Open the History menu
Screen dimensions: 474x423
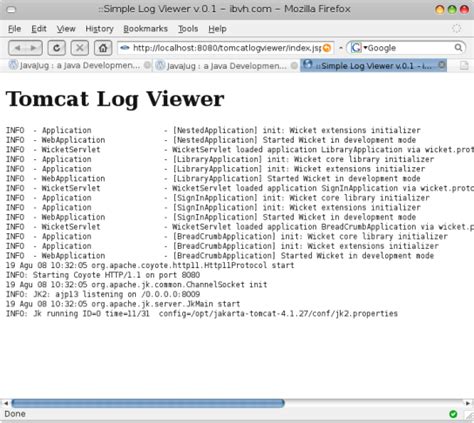point(99,29)
